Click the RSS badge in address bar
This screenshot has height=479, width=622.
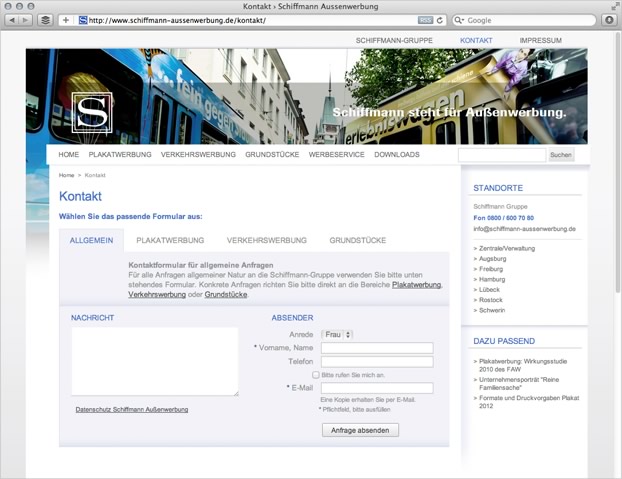[425, 20]
